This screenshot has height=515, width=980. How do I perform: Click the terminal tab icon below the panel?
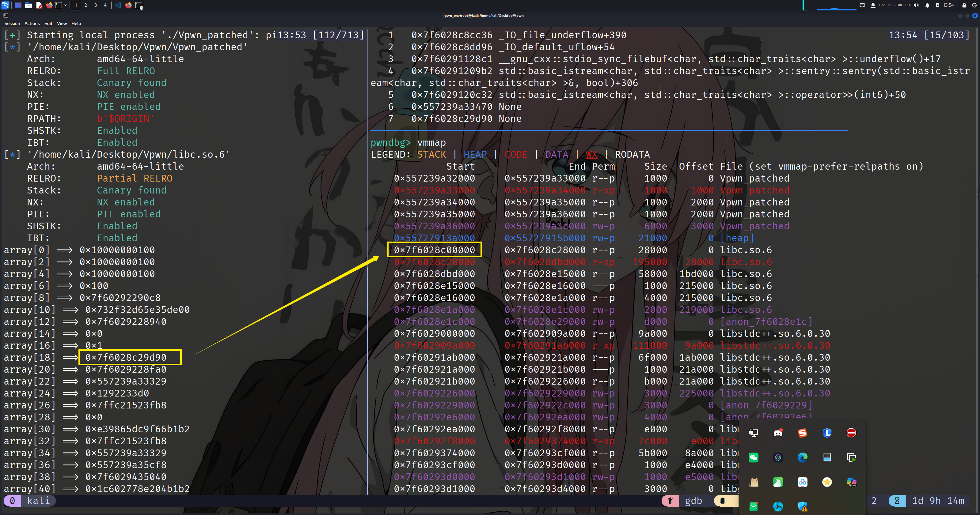[x=6, y=16]
